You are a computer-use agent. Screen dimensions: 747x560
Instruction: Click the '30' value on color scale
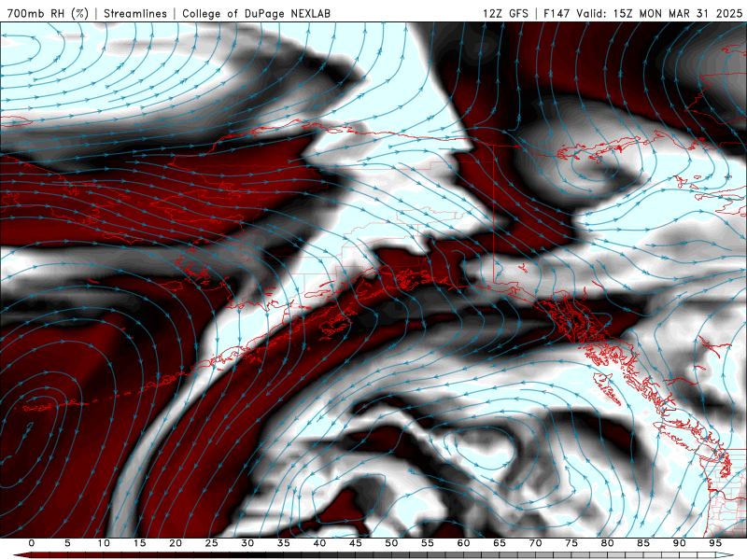247,543
